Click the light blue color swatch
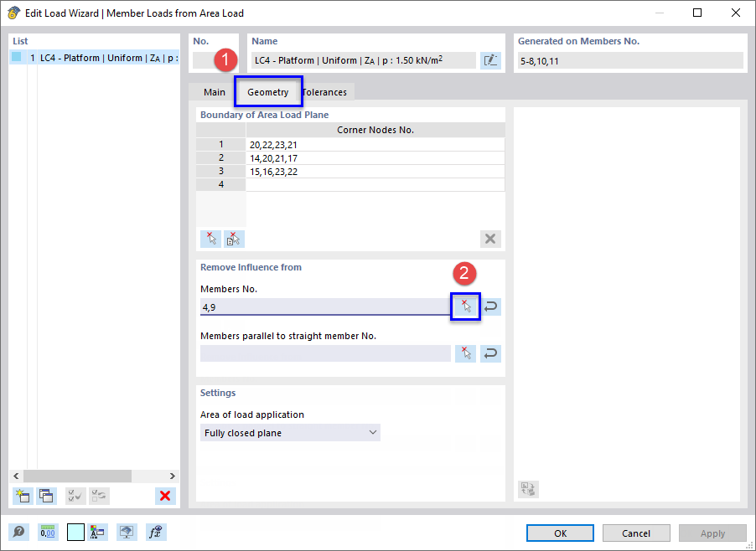This screenshot has height=551, width=756. pyautogui.click(x=75, y=533)
